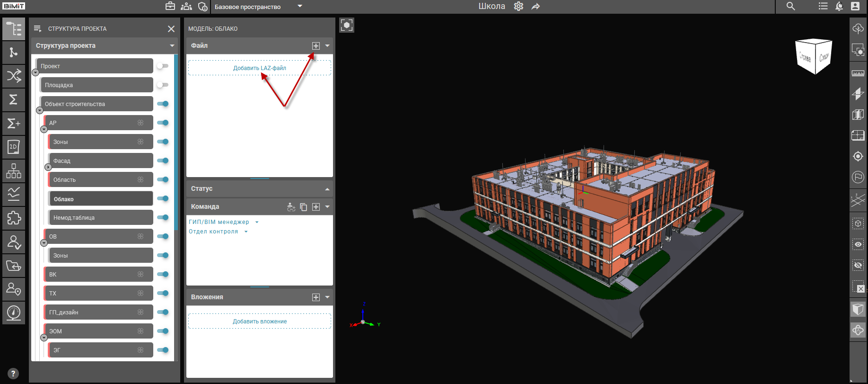Expand the ГИП/BIM менеджер dropdown
The height and width of the screenshot is (384, 868).
pyautogui.click(x=257, y=222)
